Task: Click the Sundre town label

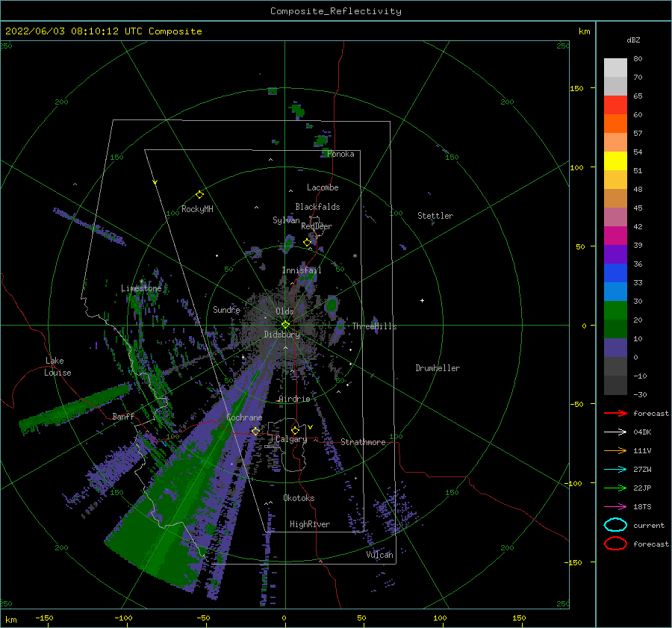Action: coord(226,309)
